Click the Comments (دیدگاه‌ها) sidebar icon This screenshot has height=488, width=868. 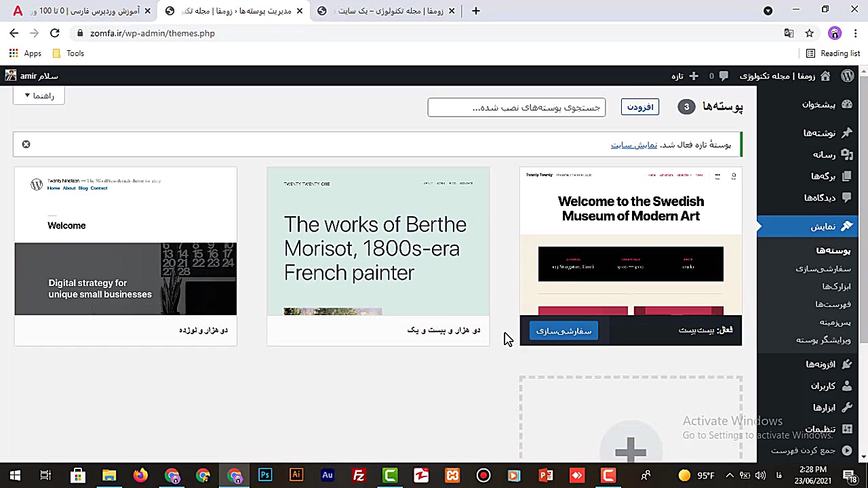point(846,197)
